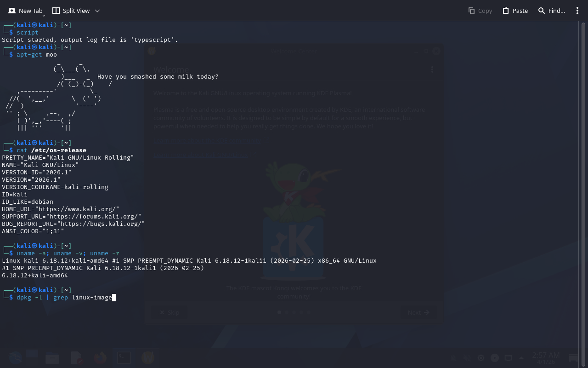Launch Firefox from the taskbar

(x=100, y=357)
